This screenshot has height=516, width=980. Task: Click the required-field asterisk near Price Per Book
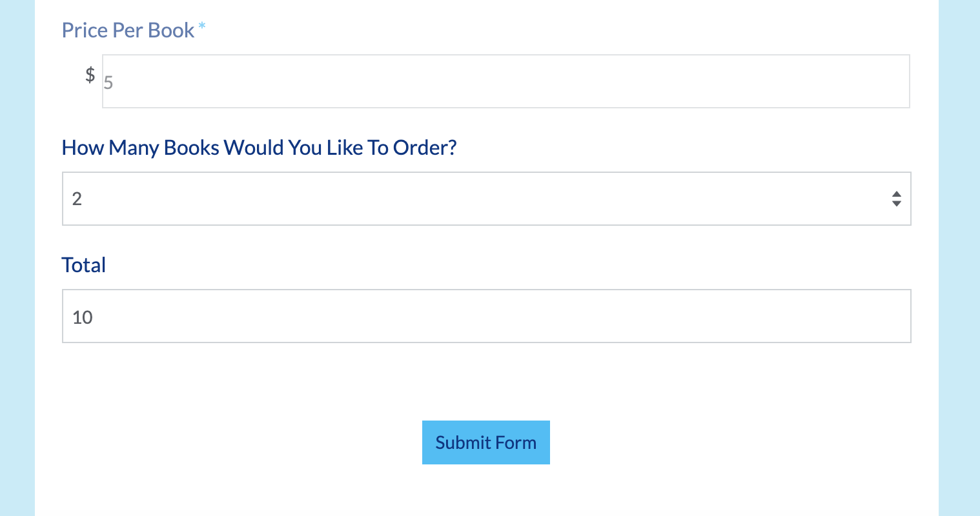coord(201,27)
